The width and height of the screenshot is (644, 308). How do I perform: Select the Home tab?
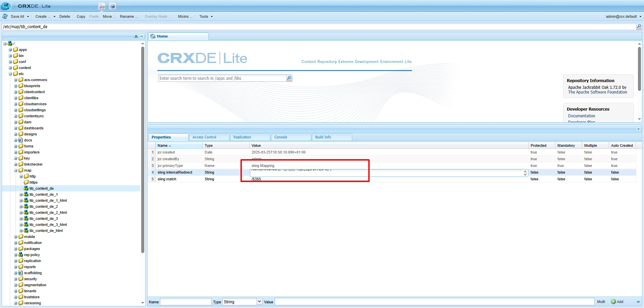click(x=178, y=36)
